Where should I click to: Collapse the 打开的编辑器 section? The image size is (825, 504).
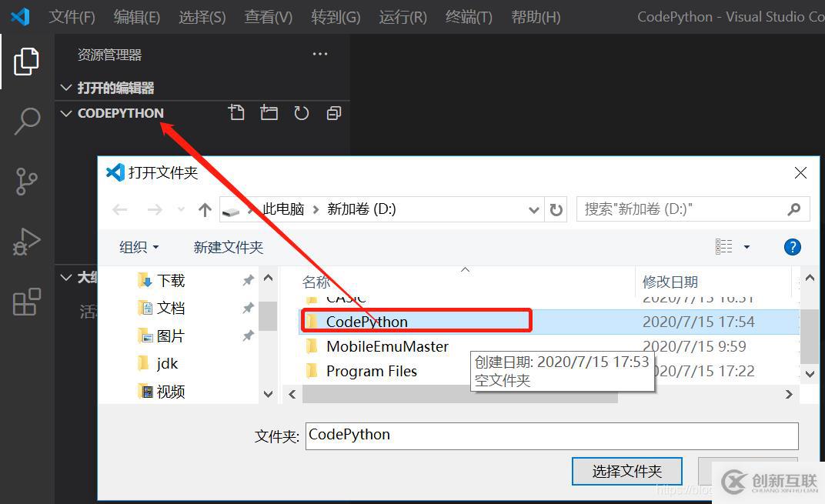coord(66,87)
